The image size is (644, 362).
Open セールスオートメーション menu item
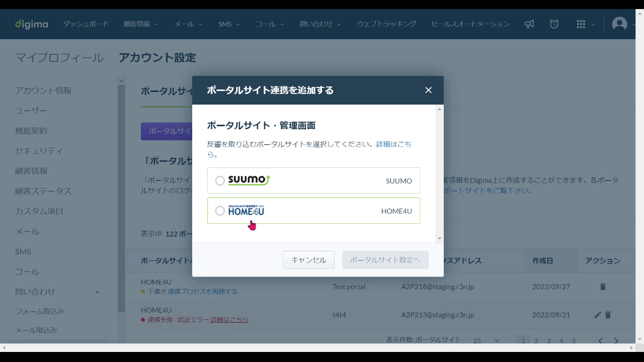(x=470, y=24)
